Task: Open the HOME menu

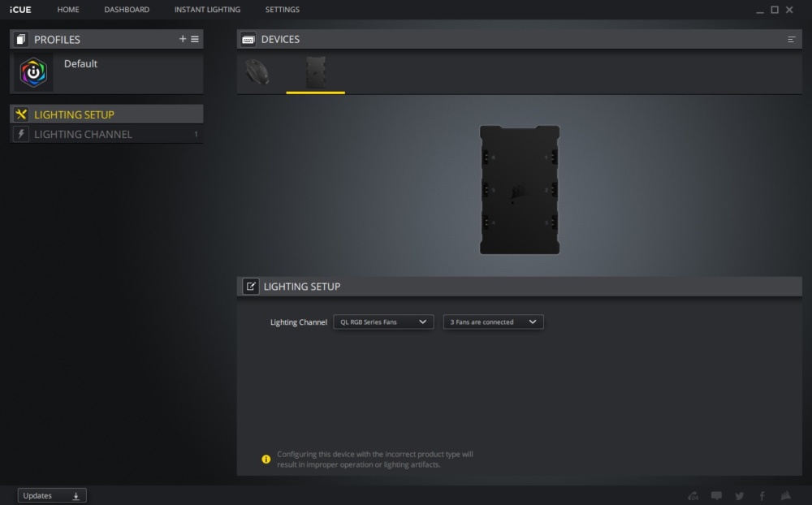Action: click(x=68, y=9)
